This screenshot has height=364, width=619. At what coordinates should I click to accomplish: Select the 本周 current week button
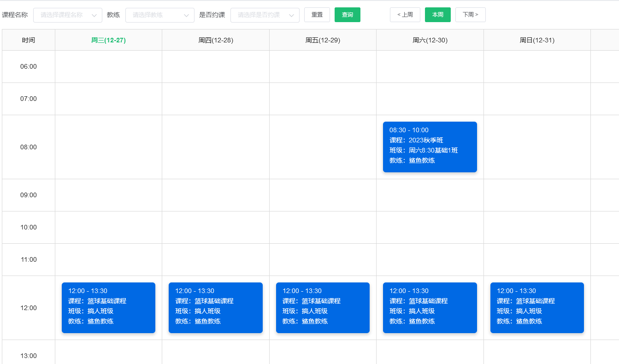[x=437, y=14]
